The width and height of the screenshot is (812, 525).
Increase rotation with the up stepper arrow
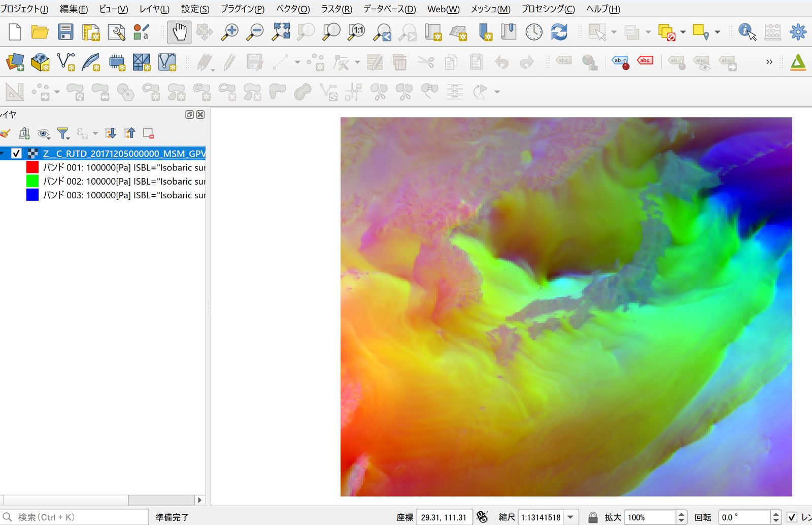point(775,514)
